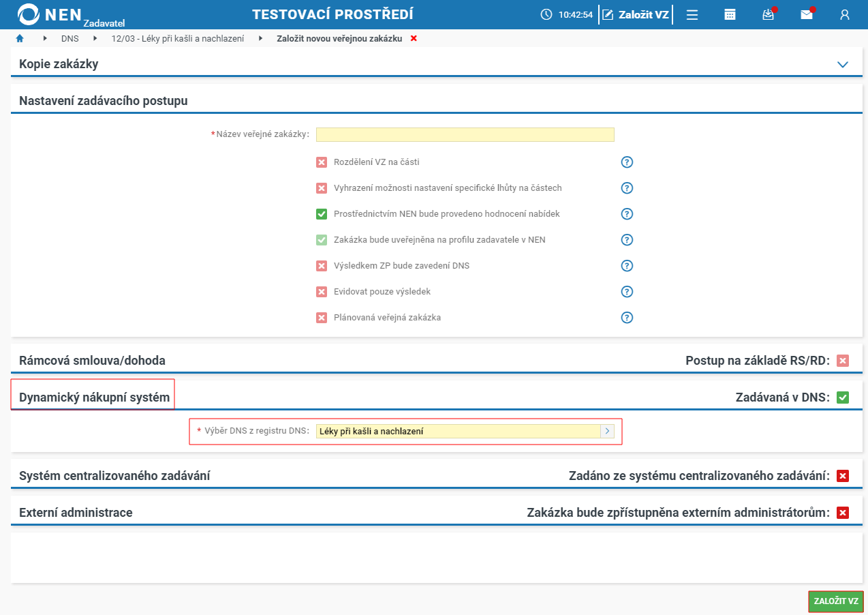The width and height of the screenshot is (868, 615).
Task: Open the inbox tray notifications icon
Action: click(769, 14)
